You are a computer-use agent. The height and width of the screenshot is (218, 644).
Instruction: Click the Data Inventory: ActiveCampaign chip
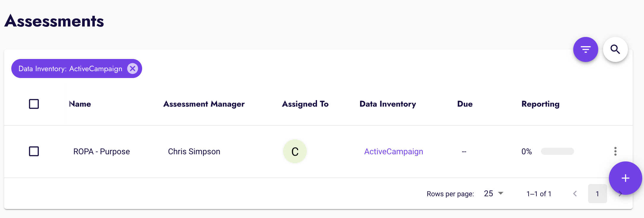(x=70, y=69)
